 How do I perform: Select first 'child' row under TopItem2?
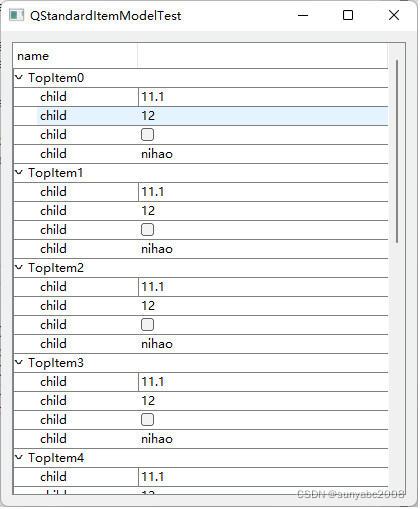point(53,287)
